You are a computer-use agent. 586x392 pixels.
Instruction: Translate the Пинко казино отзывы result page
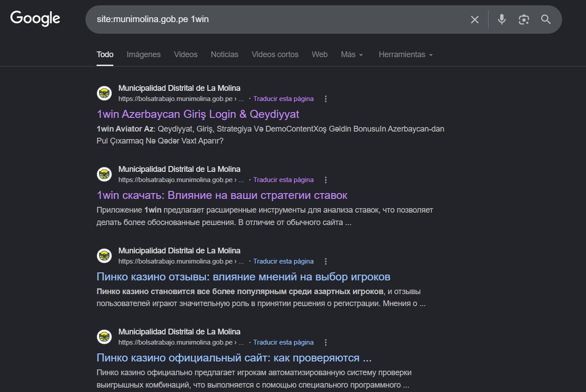283,261
